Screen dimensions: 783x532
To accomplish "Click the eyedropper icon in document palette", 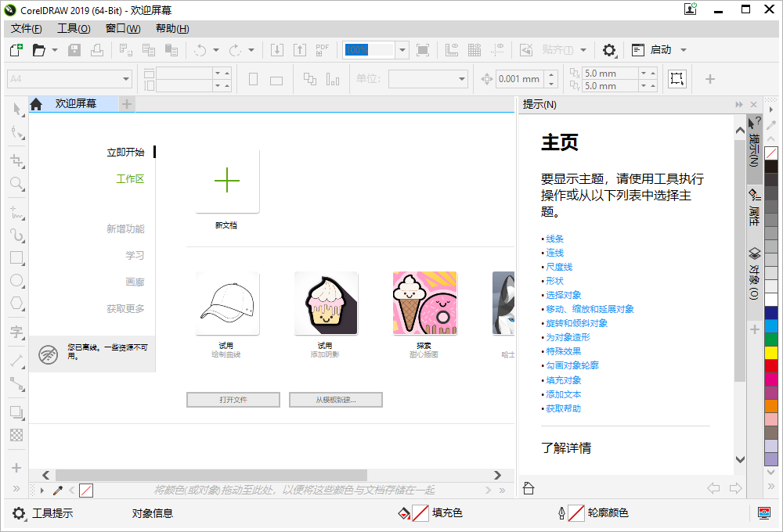I will (57, 491).
